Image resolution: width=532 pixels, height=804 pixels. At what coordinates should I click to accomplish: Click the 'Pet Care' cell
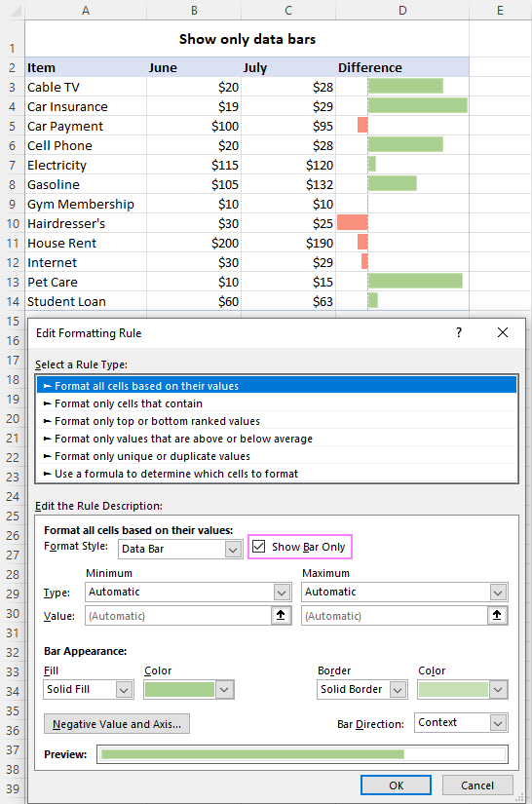click(86, 282)
